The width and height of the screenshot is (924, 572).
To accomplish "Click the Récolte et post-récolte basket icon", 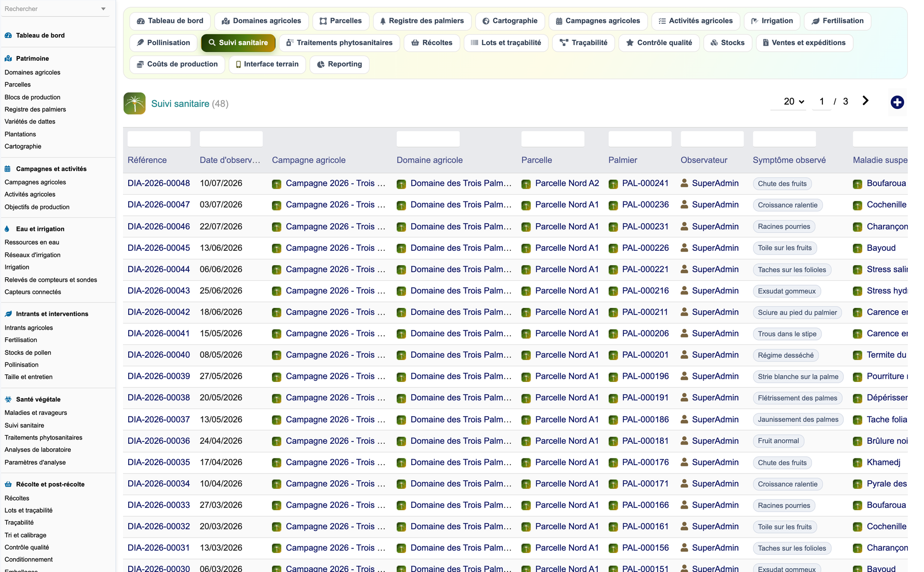I will tap(8, 484).
